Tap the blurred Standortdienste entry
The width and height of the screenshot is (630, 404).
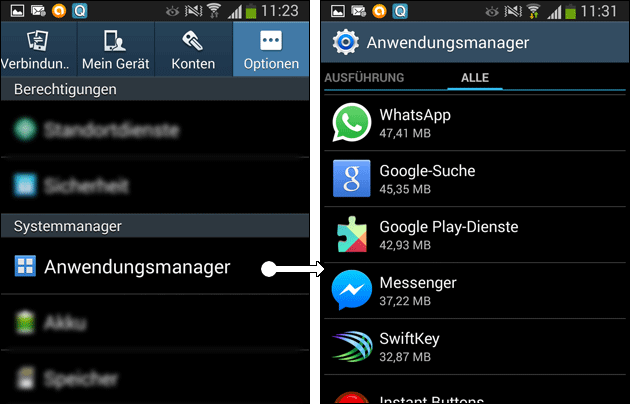pyautogui.click(x=155, y=129)
